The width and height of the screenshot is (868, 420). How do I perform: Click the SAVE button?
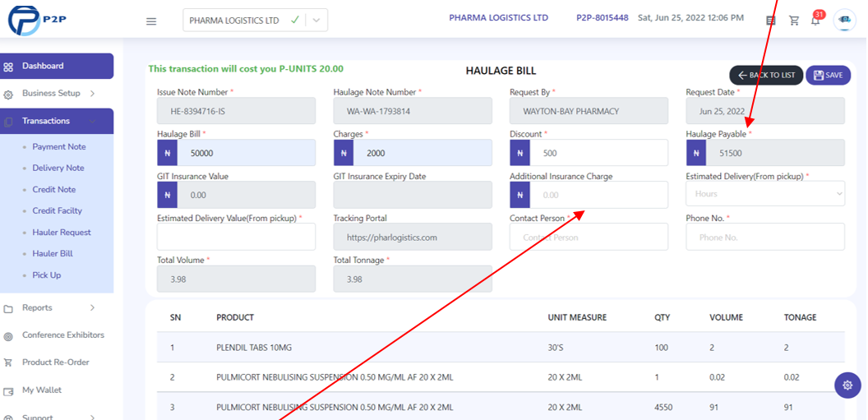click(829, 76)
